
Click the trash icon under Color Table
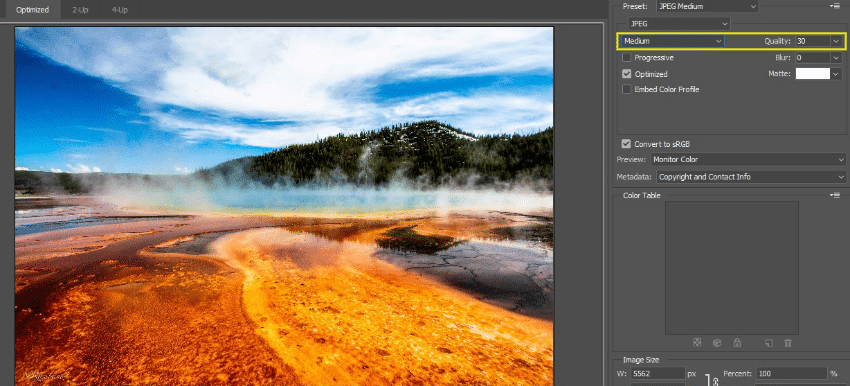tap(788, 343)
